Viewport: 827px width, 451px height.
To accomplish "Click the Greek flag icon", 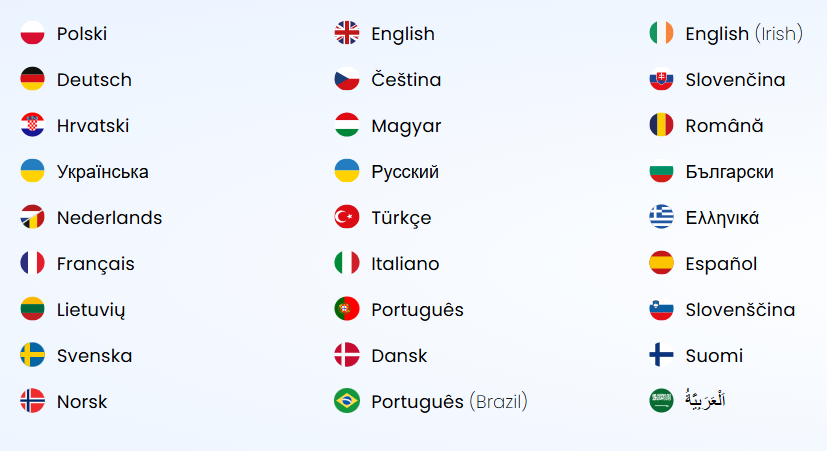I will click(661, 217).
